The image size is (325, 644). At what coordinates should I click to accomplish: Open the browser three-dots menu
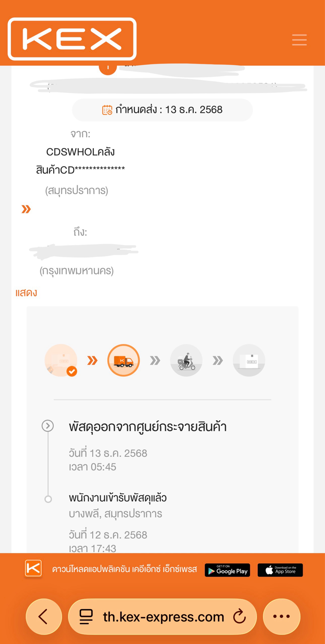tap(281, 617)
